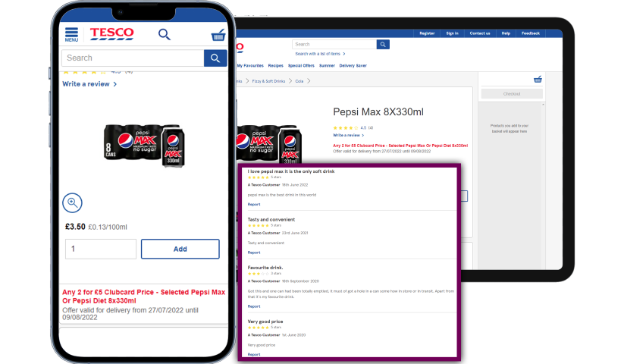Click the Pepsi Max product image on phone
This screenshot has width=624, height=364.
tap(144, 145)
